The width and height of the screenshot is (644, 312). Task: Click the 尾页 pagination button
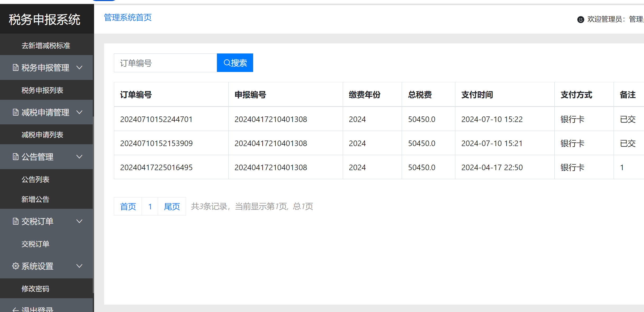click(172, 206)
